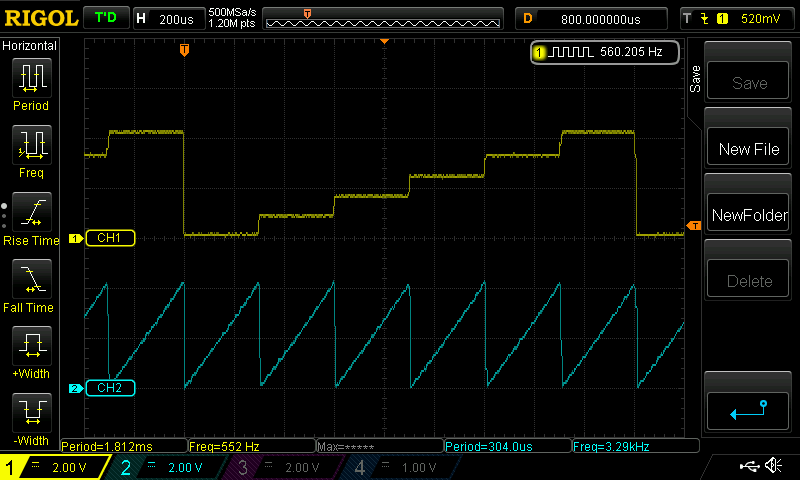Click the speaker sound icon
This screenshot has height=480, width=800.
click(x=773, y=466)
